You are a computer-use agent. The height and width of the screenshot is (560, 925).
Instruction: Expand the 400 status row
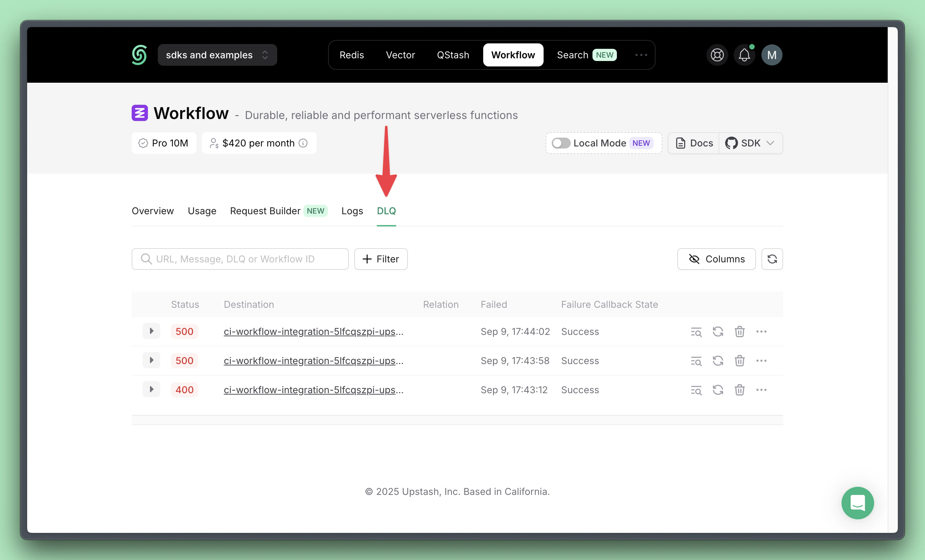pos(151,389)
